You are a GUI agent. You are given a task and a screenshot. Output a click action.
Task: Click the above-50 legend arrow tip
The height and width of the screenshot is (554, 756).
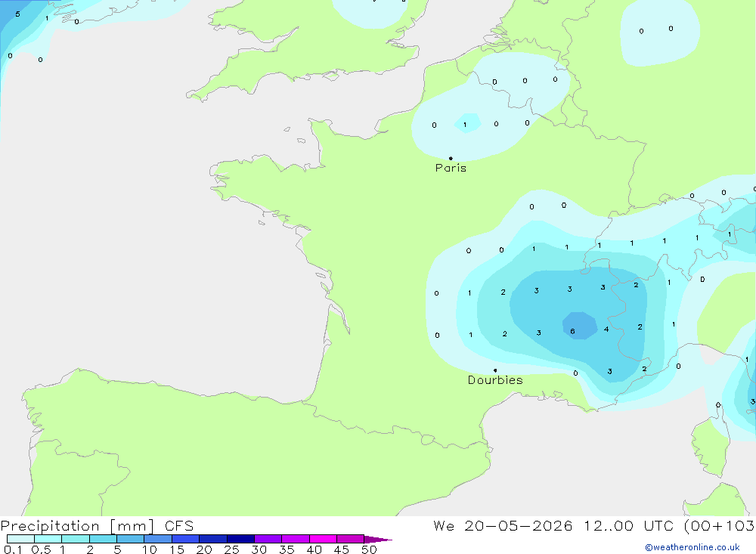coord(378,540)
